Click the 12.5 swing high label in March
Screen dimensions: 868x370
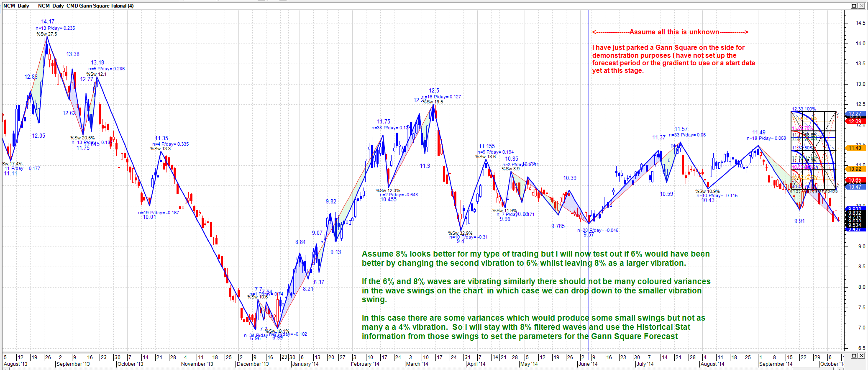(x=434, y=90)
